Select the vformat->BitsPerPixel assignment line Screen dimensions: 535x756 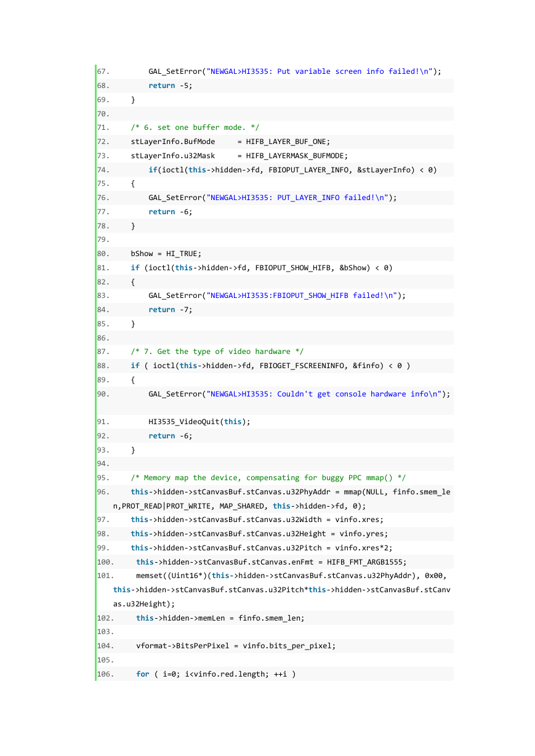tap(236, 646)
